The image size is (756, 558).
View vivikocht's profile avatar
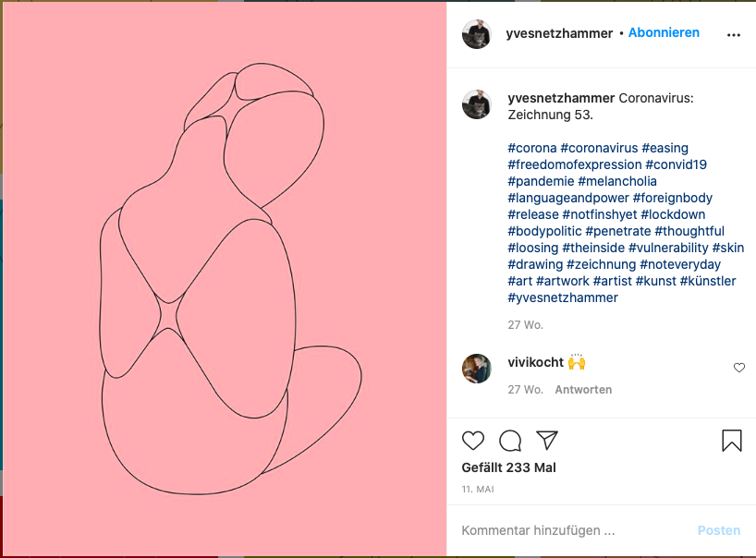tap(477, 368)
